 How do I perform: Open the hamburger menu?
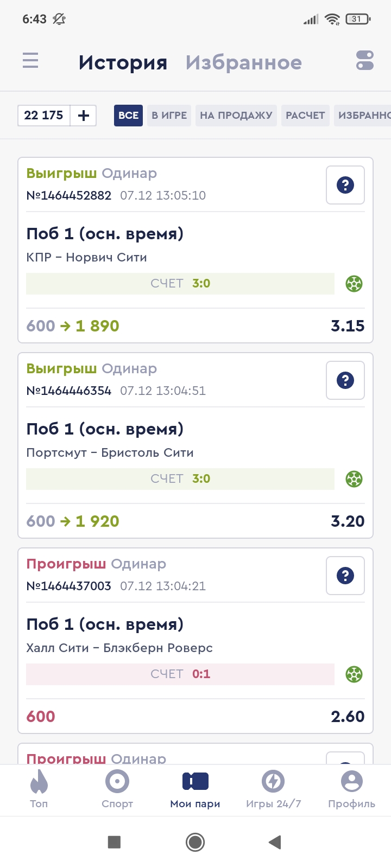30,60
